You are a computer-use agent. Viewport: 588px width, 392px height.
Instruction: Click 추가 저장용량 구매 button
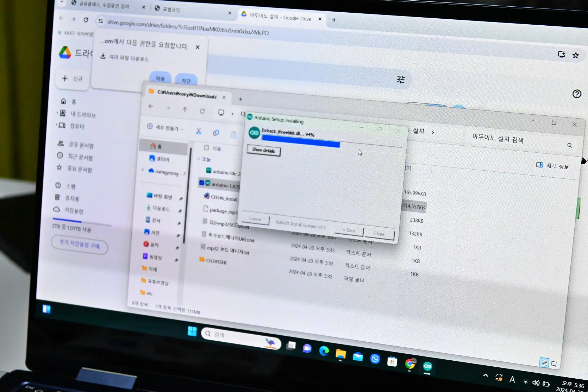tap(80, 244)
